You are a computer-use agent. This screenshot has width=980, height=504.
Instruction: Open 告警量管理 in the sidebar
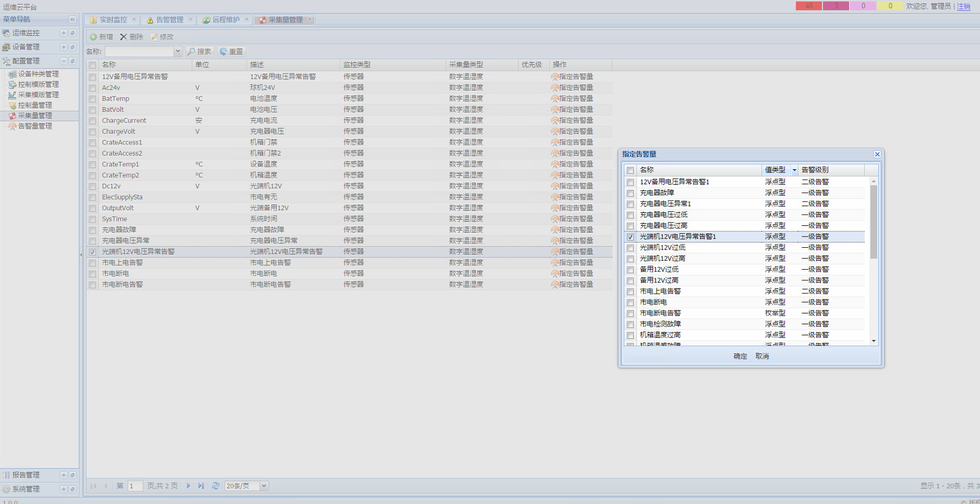pos(35,126)
